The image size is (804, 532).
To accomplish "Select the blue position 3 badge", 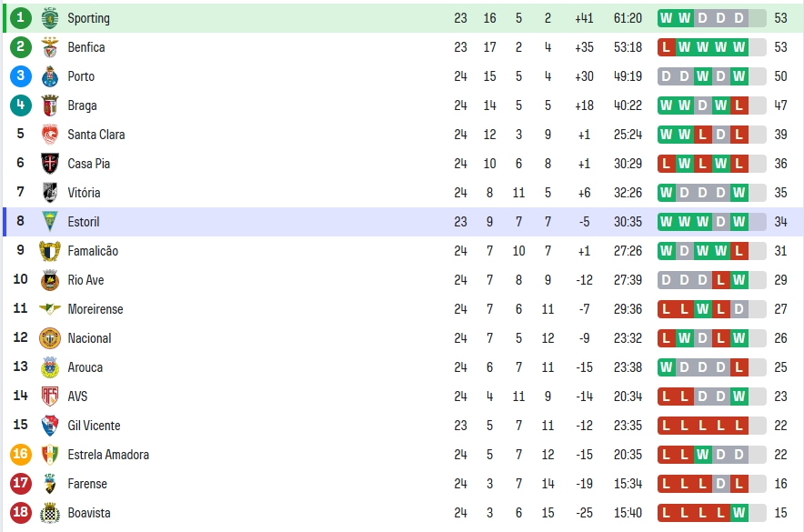I will click(21, 76).
